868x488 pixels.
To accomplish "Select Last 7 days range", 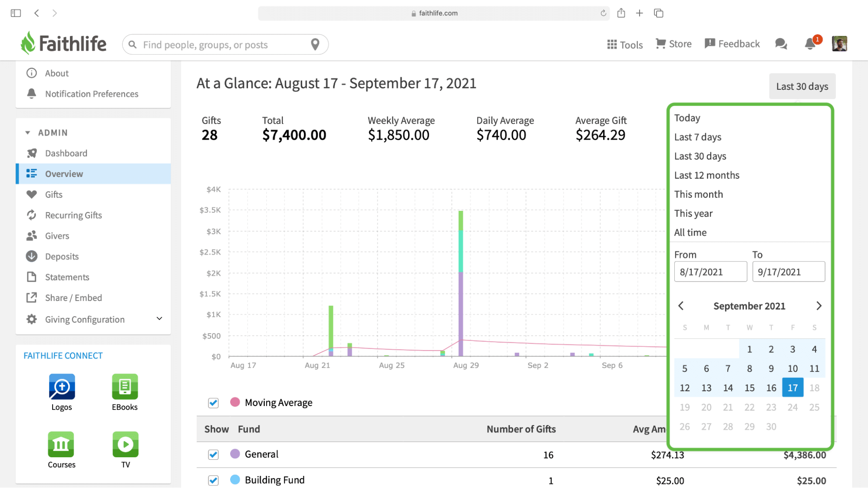I will (x=697, y=137).
